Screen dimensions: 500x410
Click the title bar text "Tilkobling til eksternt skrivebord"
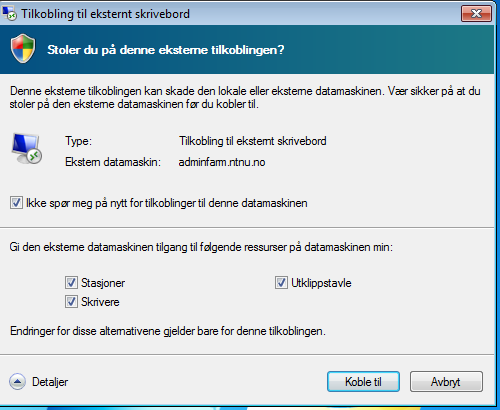[x=106, y=14]
